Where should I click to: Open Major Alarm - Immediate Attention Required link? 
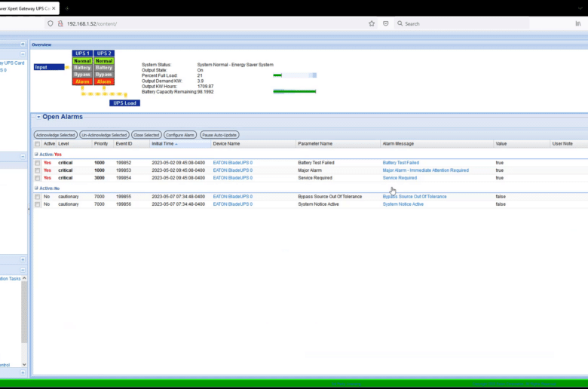tap(425, 170)
